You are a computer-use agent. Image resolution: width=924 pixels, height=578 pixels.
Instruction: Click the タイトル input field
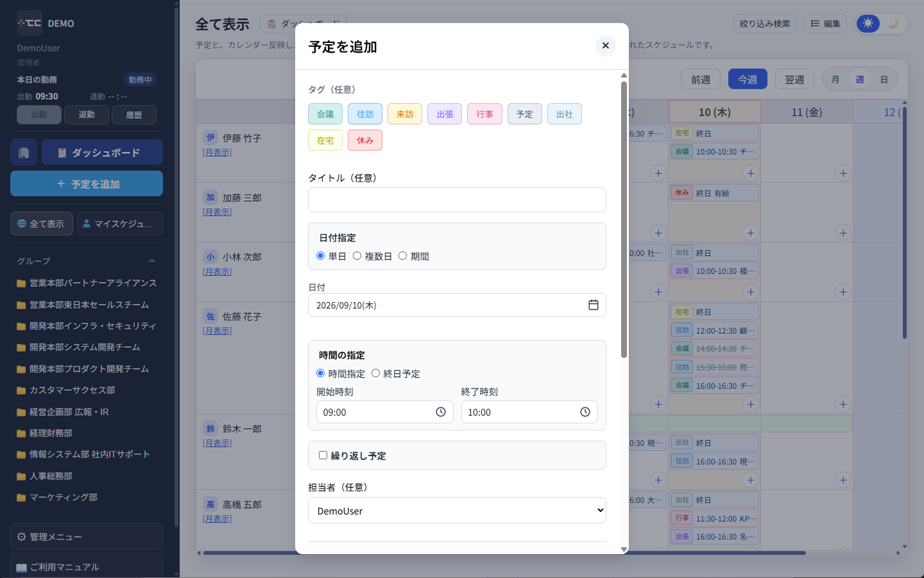457,200
